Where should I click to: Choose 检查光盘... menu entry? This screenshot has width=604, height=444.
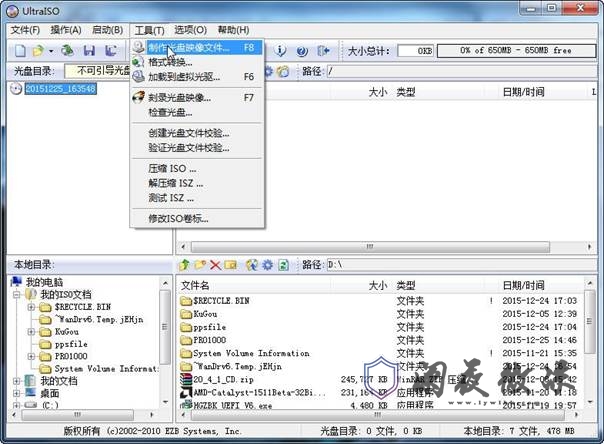[197, 112]
